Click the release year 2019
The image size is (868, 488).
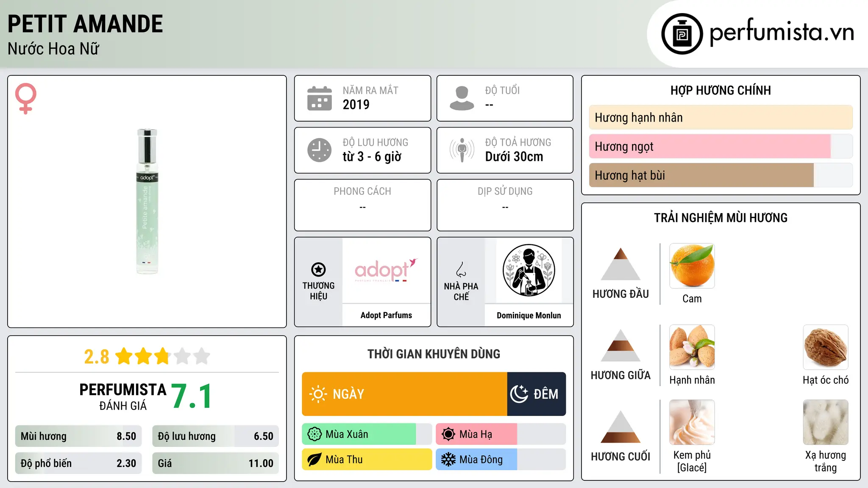[x=356, y=105]
